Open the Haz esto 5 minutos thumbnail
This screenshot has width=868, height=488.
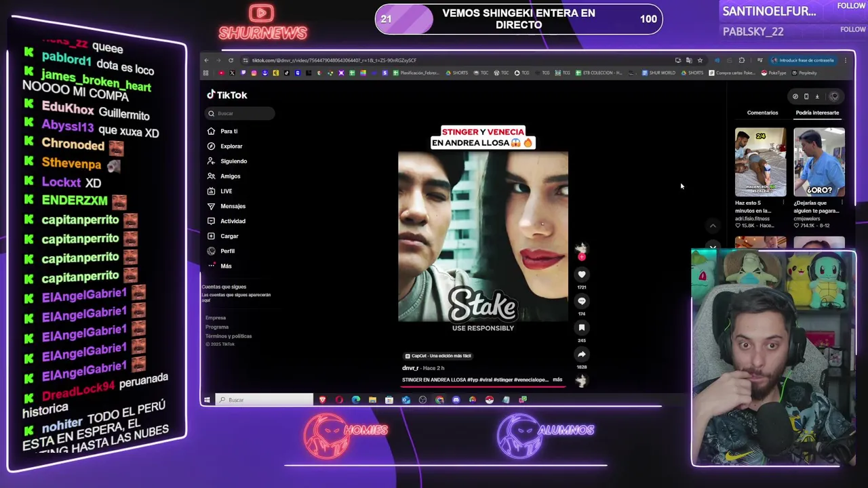[760, 162]
